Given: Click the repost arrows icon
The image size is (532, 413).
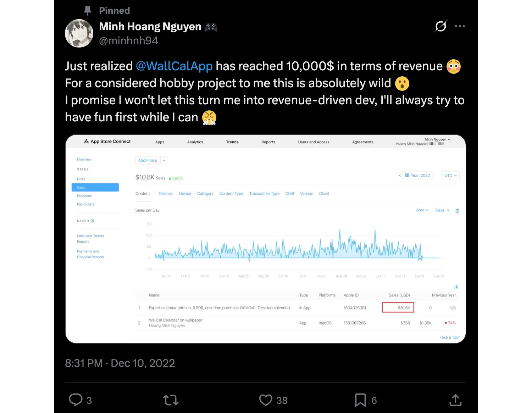Looking at the screenshot, I should click(171, 400).
